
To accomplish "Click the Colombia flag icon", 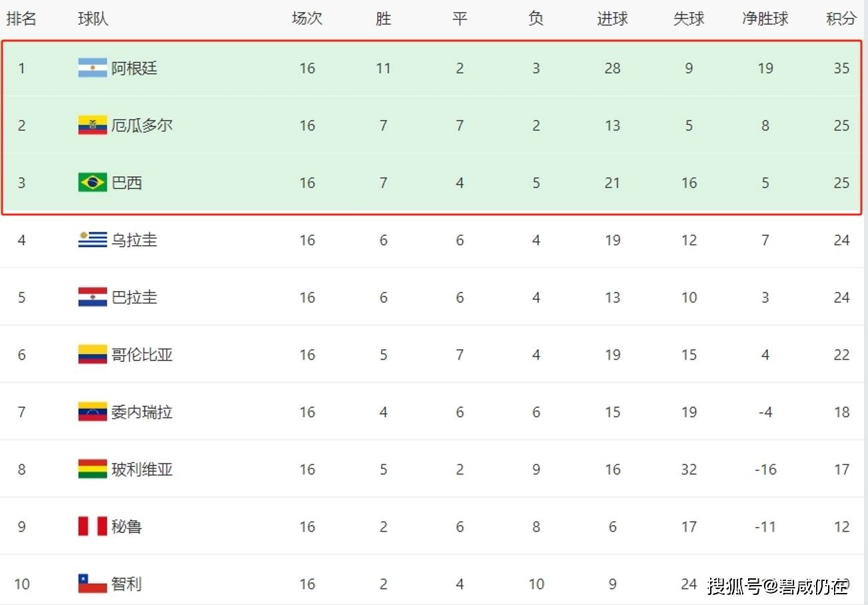I will pyautogui.click(x=93, y=354).
